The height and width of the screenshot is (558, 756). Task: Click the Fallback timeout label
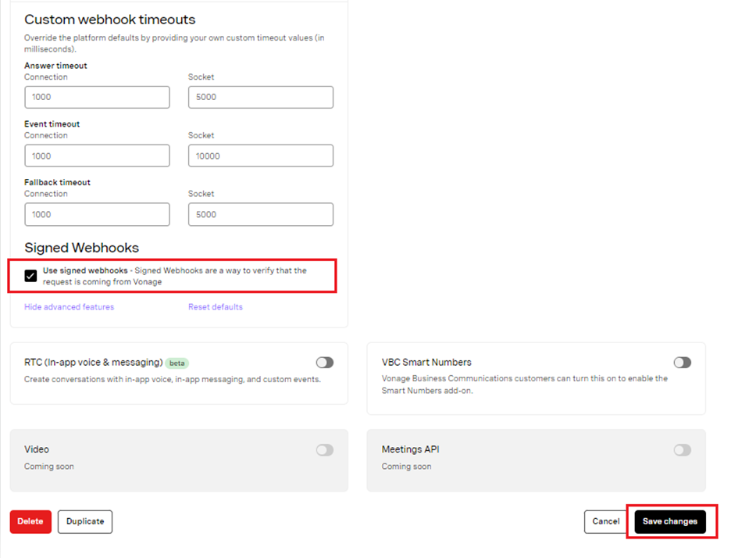click(57, 182)
